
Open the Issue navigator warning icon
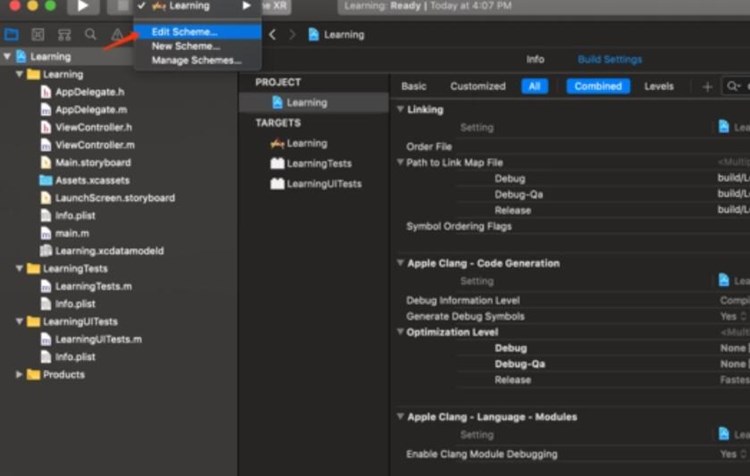point(117,34)
